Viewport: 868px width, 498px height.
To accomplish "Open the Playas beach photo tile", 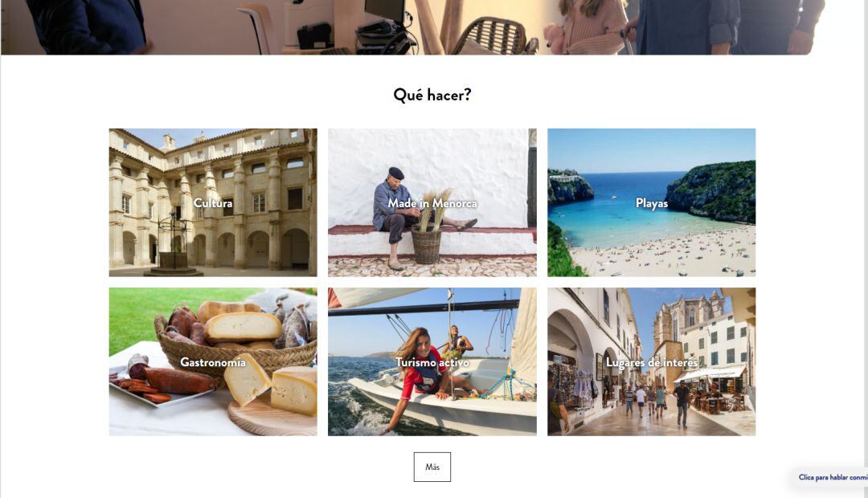I will click(x=652, y=202).
